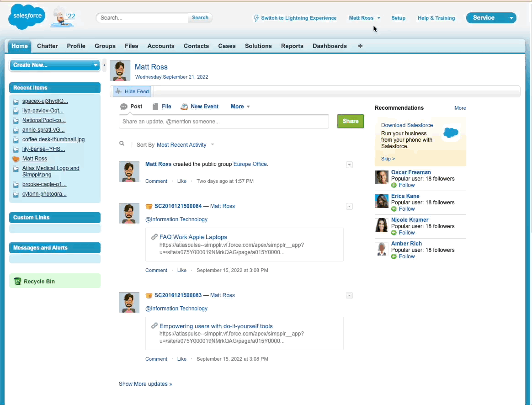Click the green plus to follow Amber Rich

(394, 256)
